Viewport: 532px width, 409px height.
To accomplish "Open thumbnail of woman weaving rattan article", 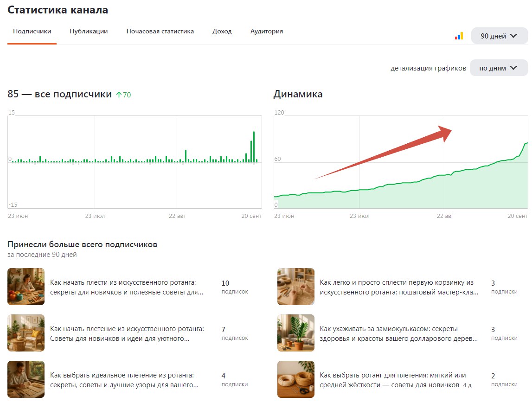I will coord(26,287).
